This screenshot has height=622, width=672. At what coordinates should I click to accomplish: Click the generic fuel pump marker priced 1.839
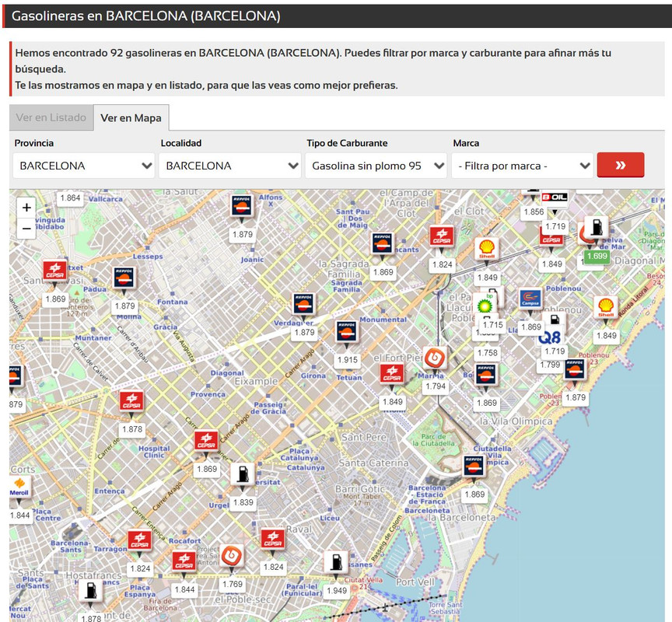[243, 474]
